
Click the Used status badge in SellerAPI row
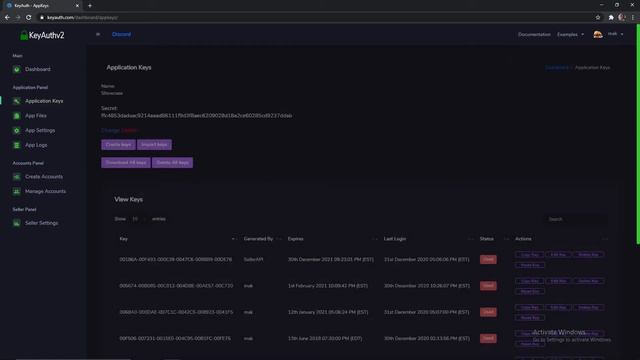(488, 260)
